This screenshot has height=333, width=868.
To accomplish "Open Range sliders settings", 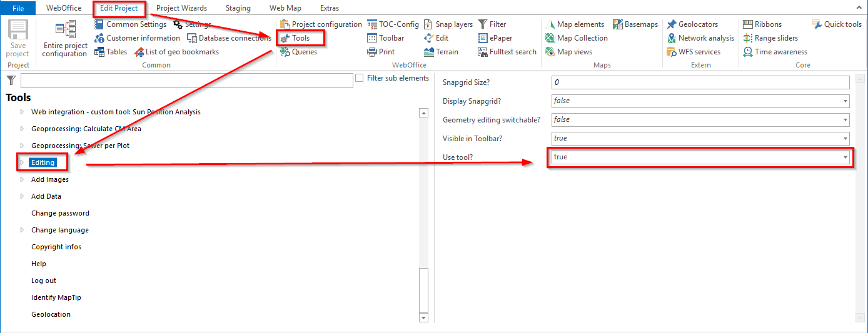I will click(770, 38).
